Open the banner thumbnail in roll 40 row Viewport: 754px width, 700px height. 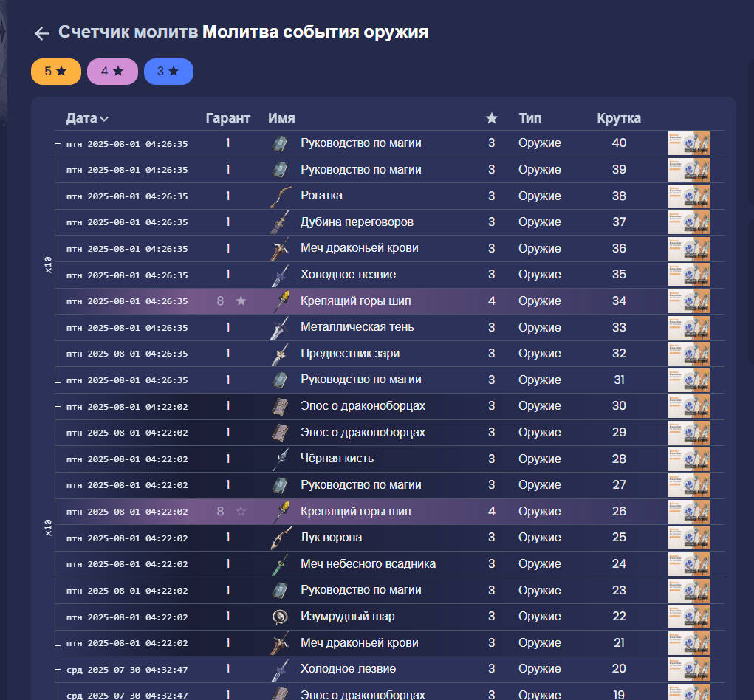[x=688, y=143]
